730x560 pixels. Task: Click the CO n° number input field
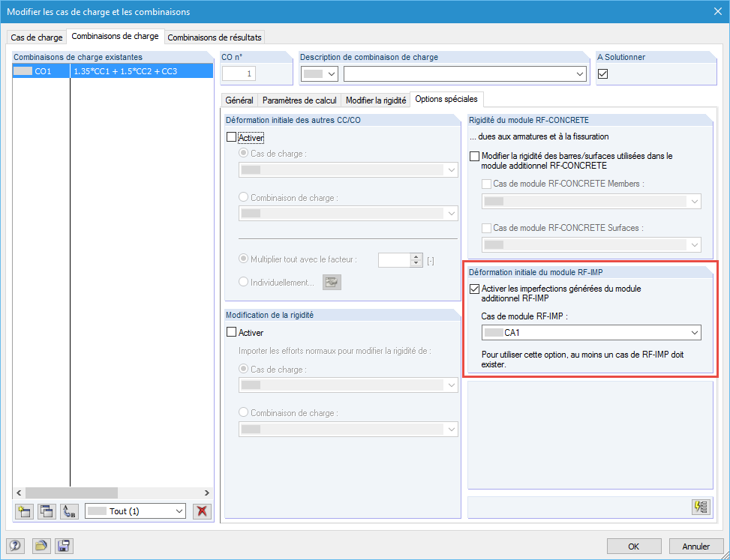coord(239,73)
